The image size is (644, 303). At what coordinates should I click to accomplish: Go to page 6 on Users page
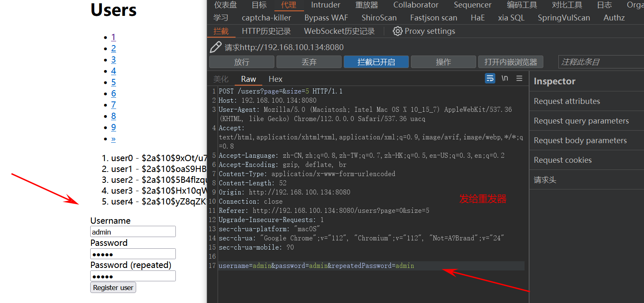[x=114, y=93]
